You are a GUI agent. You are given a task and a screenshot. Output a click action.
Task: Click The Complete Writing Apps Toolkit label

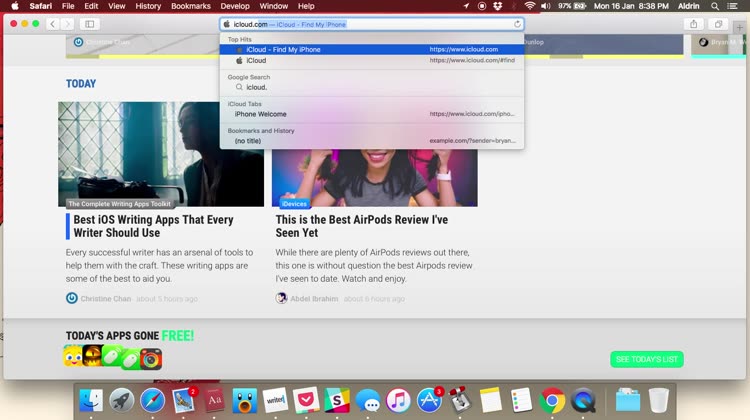[119, 204]
